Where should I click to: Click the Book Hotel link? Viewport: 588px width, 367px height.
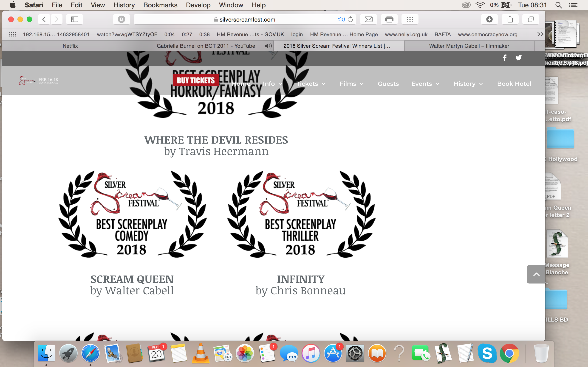514,84
